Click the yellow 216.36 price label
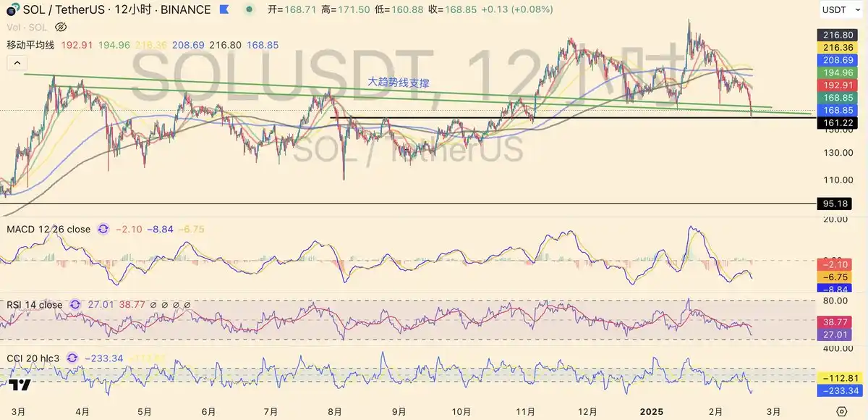This screenshot has height=420, width=868. coord(837,47)
